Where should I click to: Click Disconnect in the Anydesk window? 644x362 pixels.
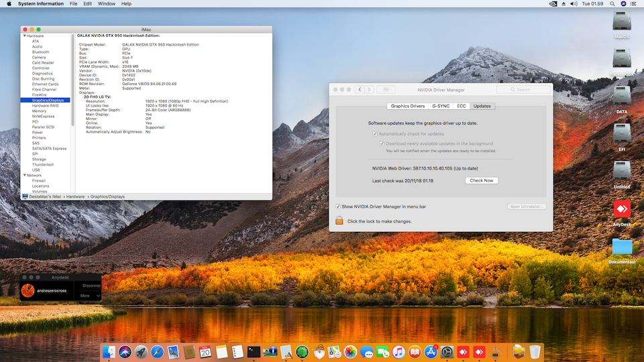(91, 285)
